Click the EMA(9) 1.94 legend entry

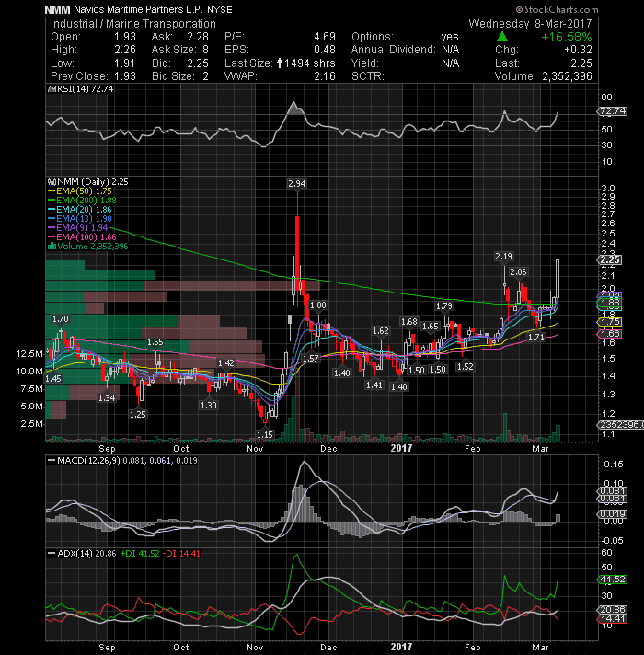pyautogui.click(x=82, y=228)
